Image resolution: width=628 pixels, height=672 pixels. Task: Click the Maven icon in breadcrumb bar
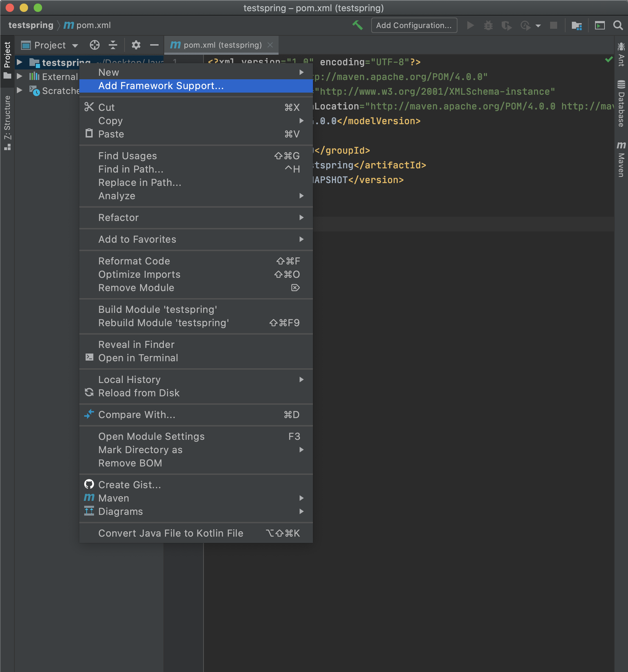(x=69, y=25)
